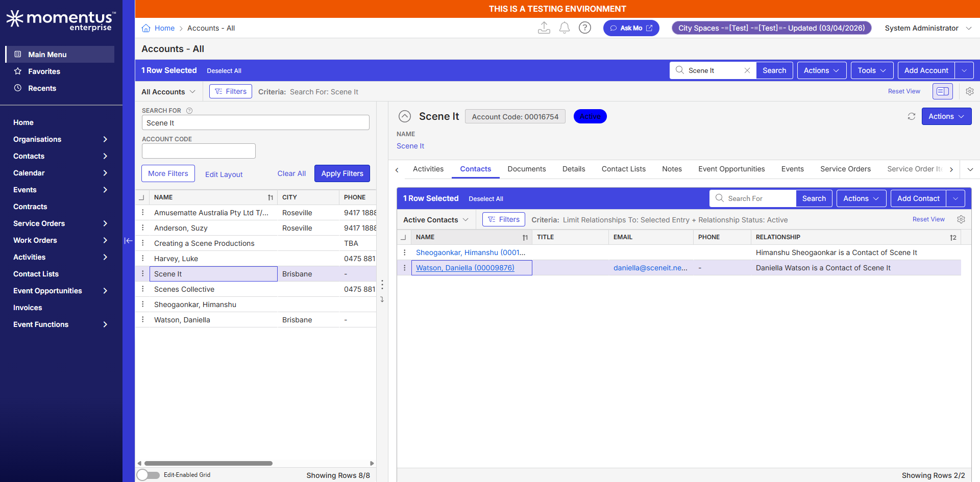Open row menu for Daniella Watson contact
The image size is (980, 482).
(405, 268)
